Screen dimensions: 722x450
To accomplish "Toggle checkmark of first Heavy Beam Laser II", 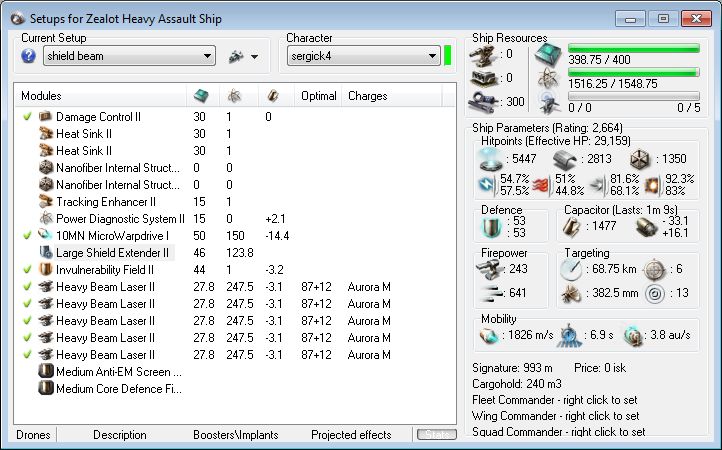I will point(27,286).
